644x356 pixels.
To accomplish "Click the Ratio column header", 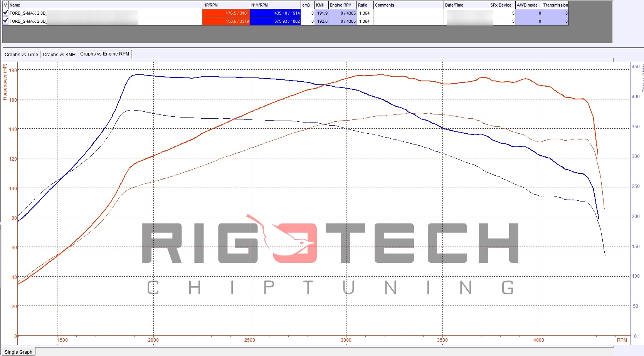I will click(x=365, y=5).
